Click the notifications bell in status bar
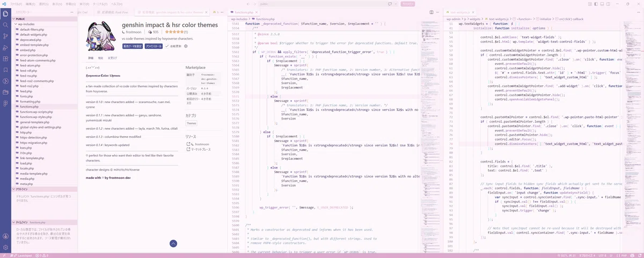 click(x=640, y=255)
